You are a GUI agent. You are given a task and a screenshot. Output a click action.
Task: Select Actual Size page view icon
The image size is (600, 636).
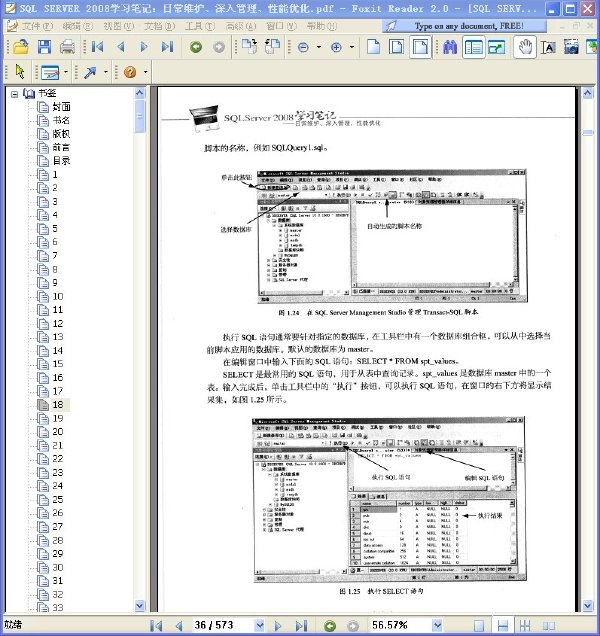373,47
